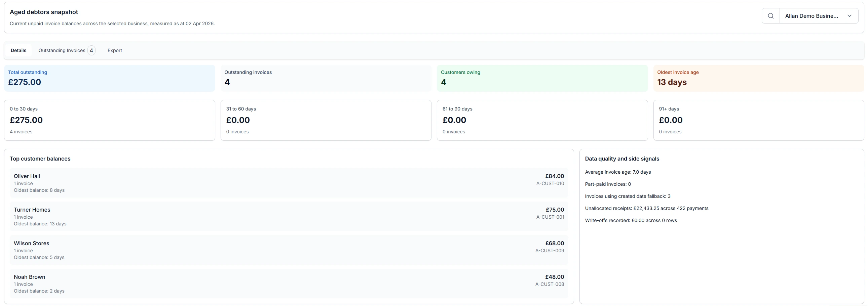Click the Unallocated receipts data quality line
The image size is (868, 306).
tap(646, 208)
